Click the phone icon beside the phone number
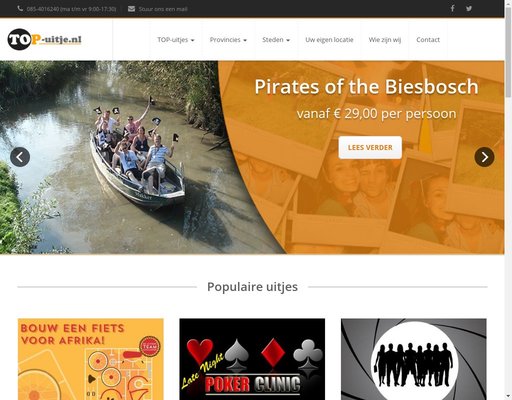Viewport: 512px width, 400px height. [20, 9]
